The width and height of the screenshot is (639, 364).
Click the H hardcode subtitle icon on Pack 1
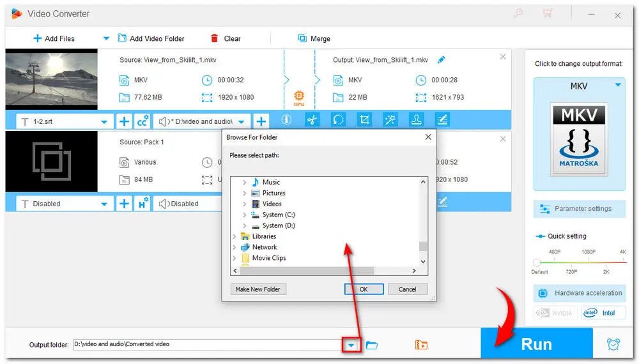pyautogui.click(x=142, y=204)
